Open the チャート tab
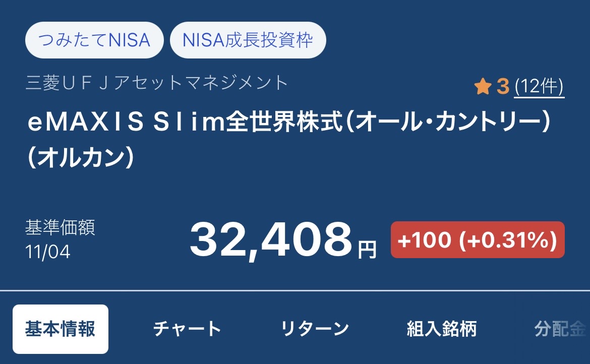 [187, 329]
